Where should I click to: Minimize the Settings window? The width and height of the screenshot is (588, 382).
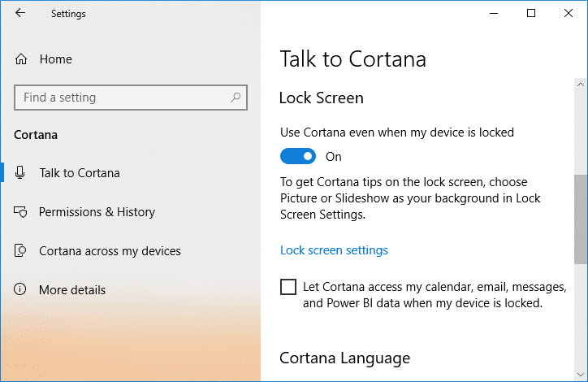tap(494, 14)
